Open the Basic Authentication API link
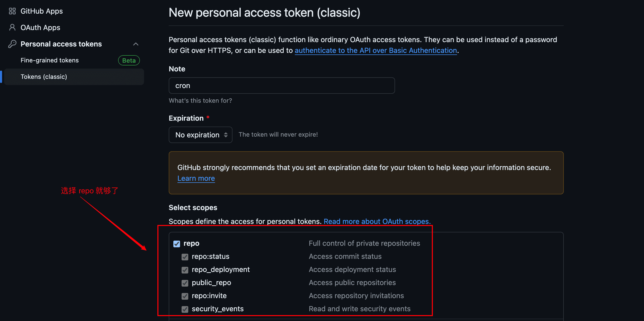The height and width of the screenshot is (321, 644). [x=375, y=50]
